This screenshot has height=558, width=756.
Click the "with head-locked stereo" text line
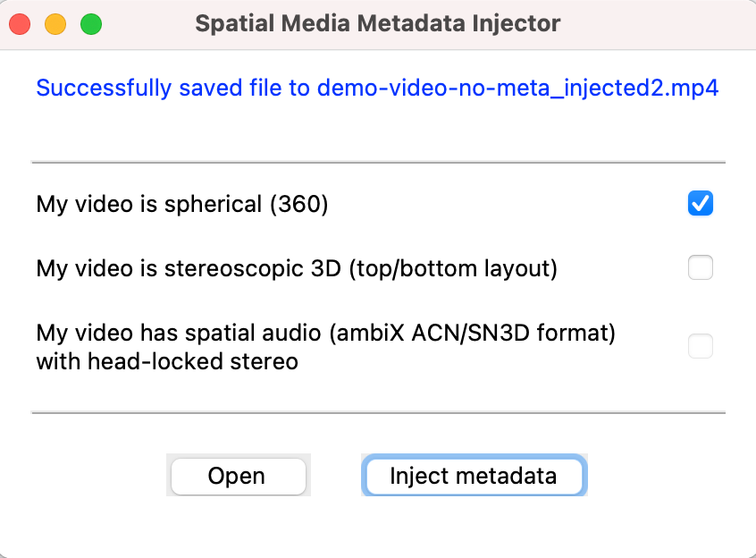pos(167,361)
